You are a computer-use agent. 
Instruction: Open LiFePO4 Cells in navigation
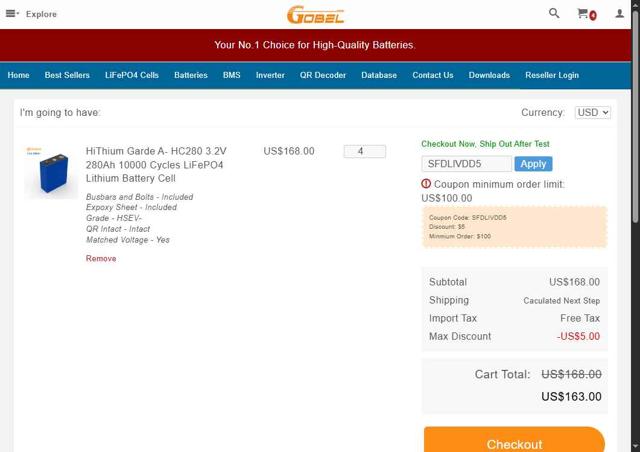coord(131,75)
